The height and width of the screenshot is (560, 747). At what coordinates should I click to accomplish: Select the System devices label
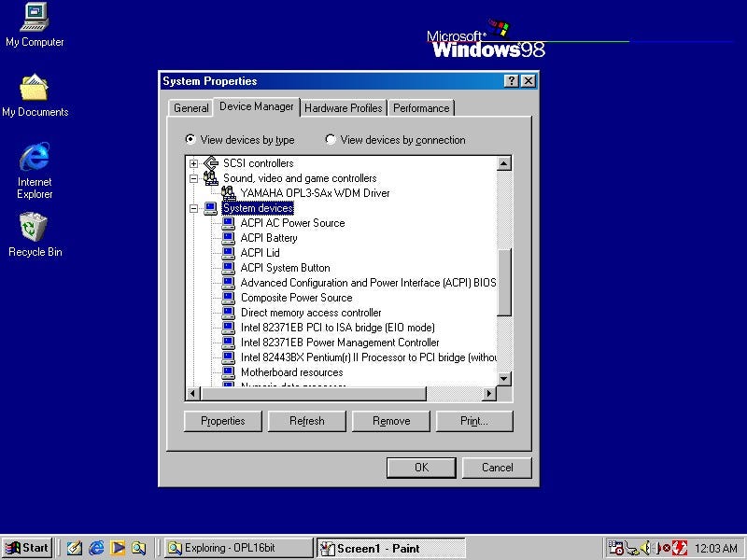point(258,208)
